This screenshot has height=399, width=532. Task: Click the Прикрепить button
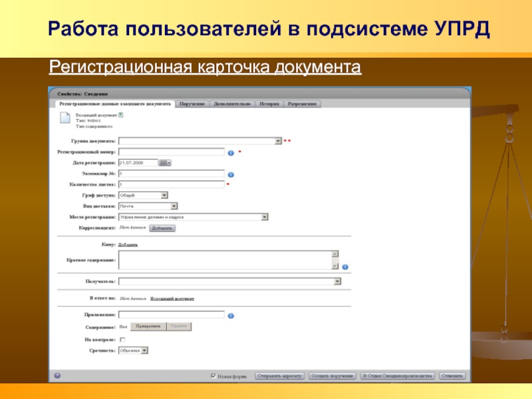[148, 327]
